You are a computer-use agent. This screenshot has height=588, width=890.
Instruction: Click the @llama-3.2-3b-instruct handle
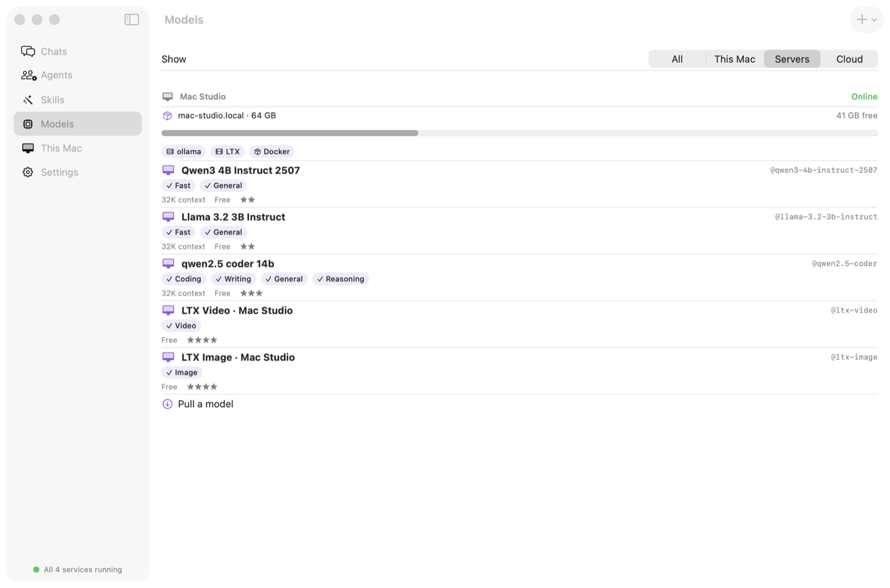(x=826, y=217)
